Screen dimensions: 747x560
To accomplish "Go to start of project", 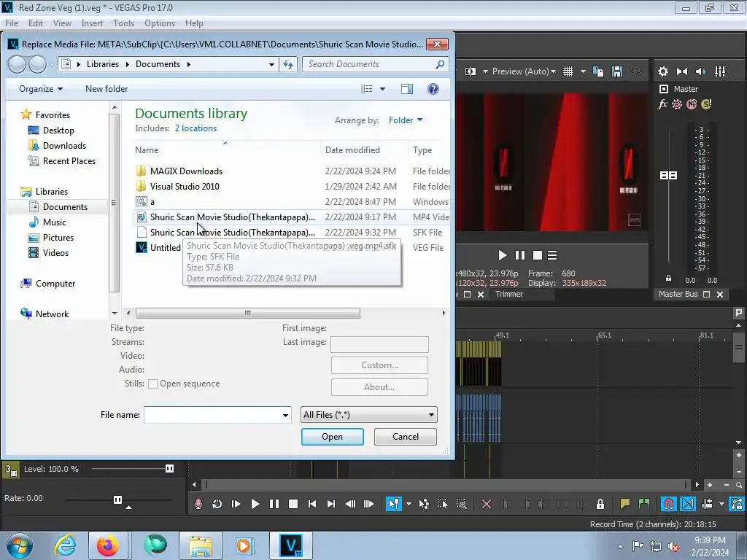I will (x=312, y=504).
